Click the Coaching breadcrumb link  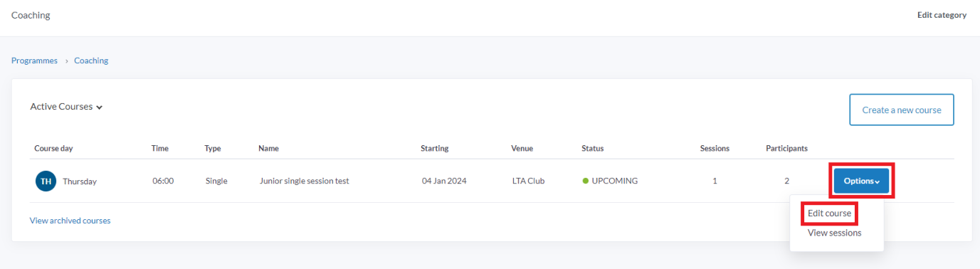[91, 60]
